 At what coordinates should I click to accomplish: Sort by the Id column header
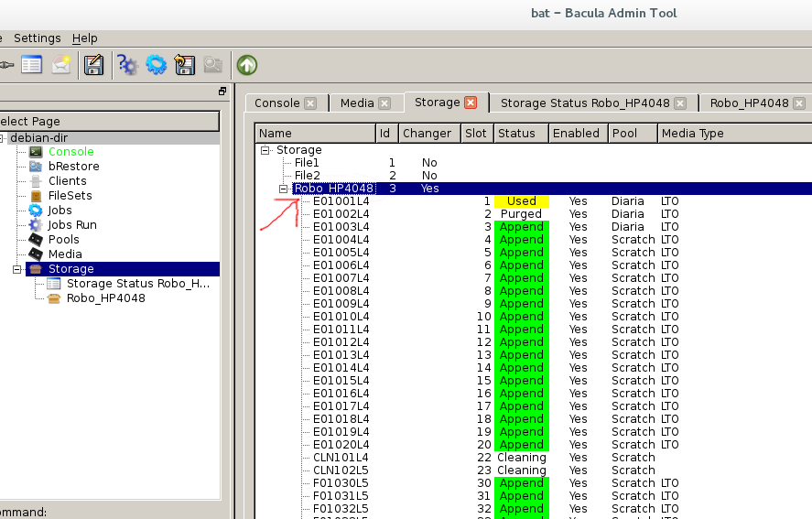coord(387,133)
